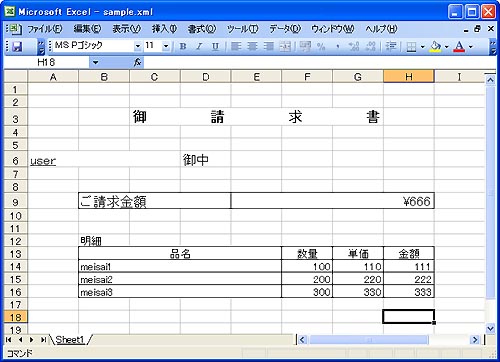
Task: Expand Formatting toolbar options at right end
Action: [x=493, y=47]
